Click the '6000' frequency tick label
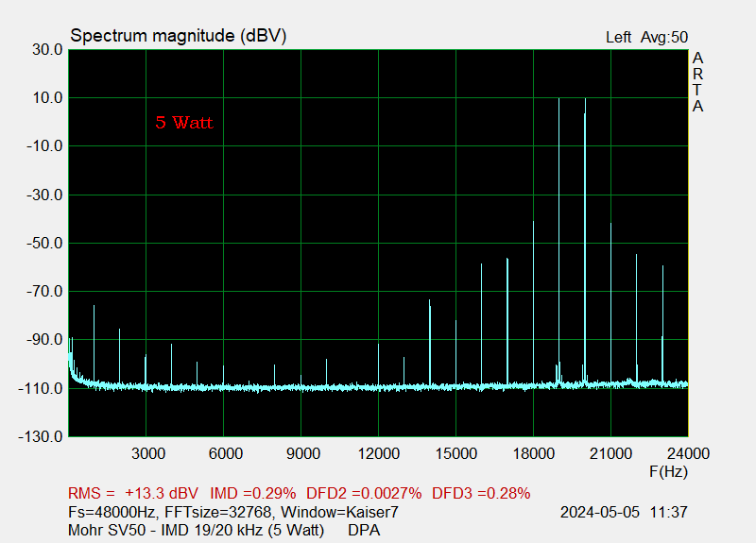 [226, 453]
